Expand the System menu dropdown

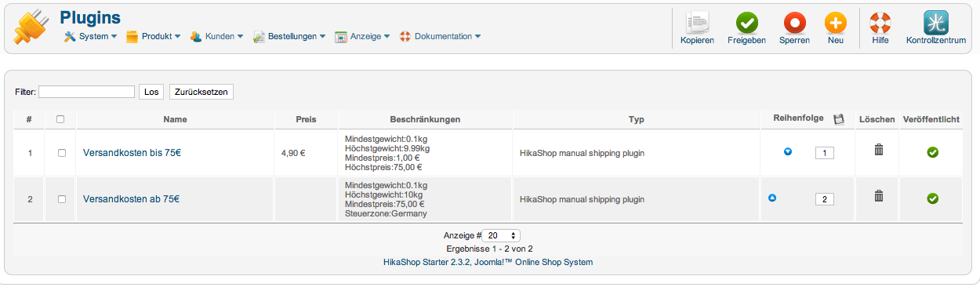tap(91, 36)
